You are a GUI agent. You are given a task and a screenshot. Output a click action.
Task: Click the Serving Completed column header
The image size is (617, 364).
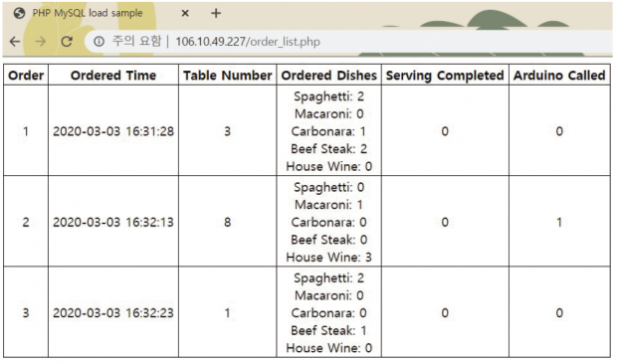445,76
